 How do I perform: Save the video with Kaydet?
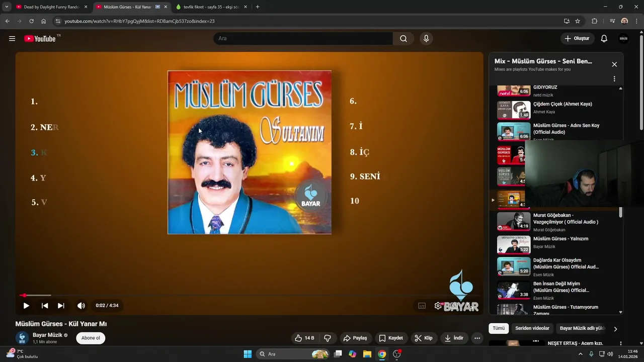391,338
